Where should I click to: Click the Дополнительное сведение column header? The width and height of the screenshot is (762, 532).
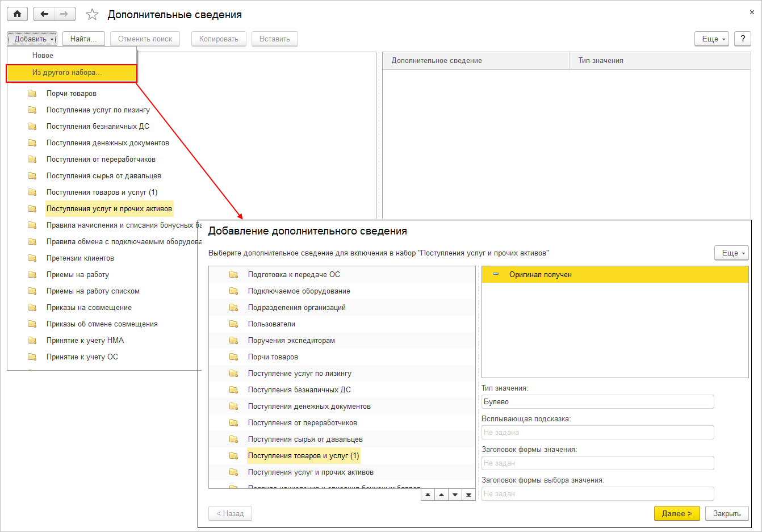click(x=476, y=60)
